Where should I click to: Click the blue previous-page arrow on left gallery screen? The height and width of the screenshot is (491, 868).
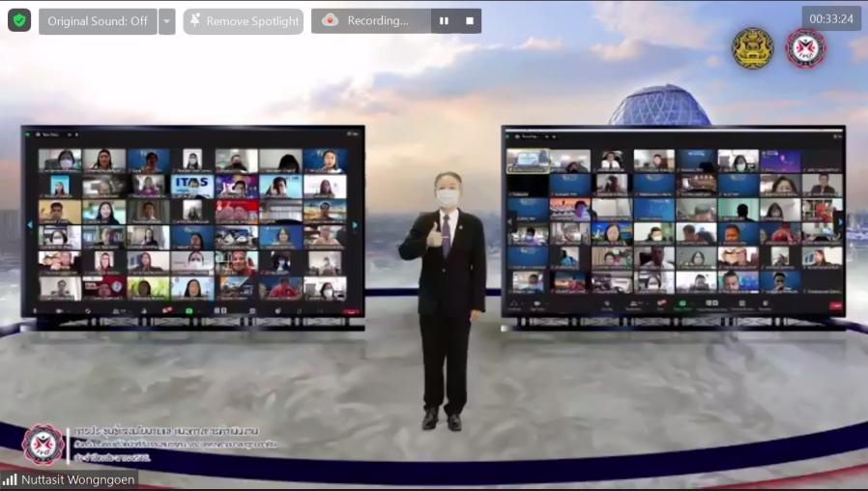pyautogui.click(x=30, y=225)
